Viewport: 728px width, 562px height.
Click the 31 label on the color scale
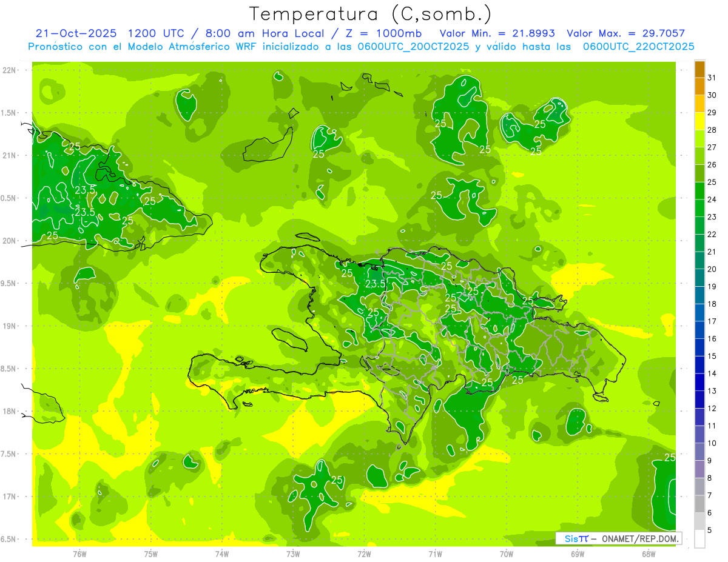tap(712, 78)
